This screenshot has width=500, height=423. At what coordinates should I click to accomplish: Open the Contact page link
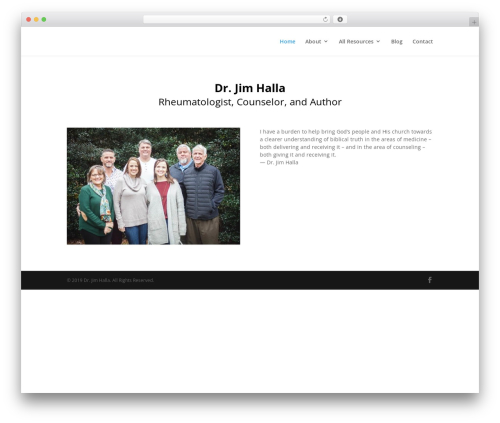[423, 42]
